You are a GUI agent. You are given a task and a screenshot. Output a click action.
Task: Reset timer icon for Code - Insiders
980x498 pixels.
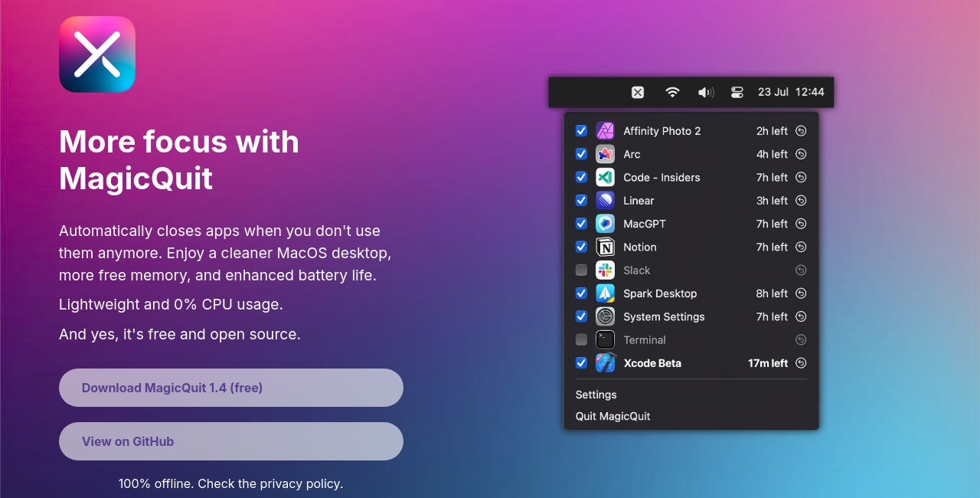click(801, 177)
